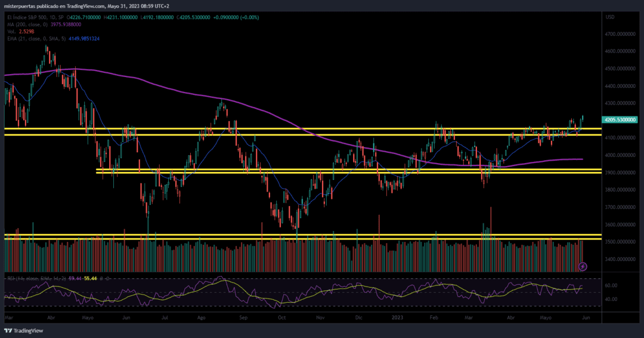
Task: Click the 4700.0000000 price scale label
Action: (620, 34)
